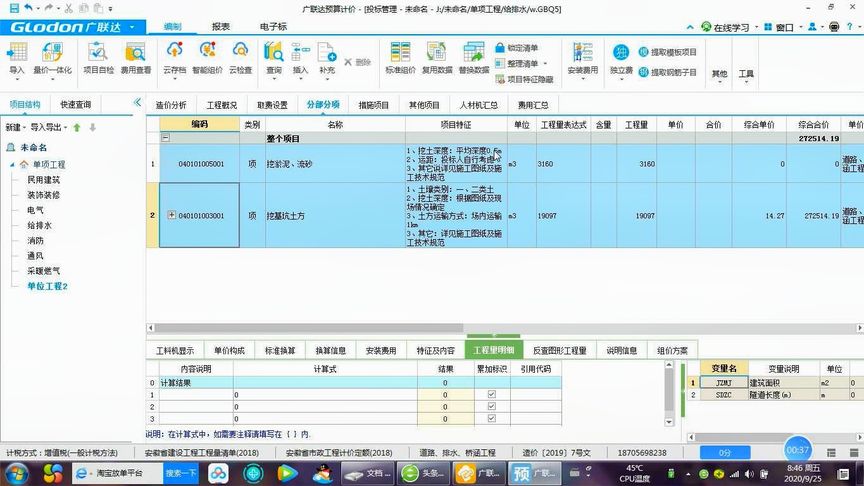Viewport: 864px width, 486px height.
Task: Select 单位工程2 in project tree
Action: pos(47,286)
